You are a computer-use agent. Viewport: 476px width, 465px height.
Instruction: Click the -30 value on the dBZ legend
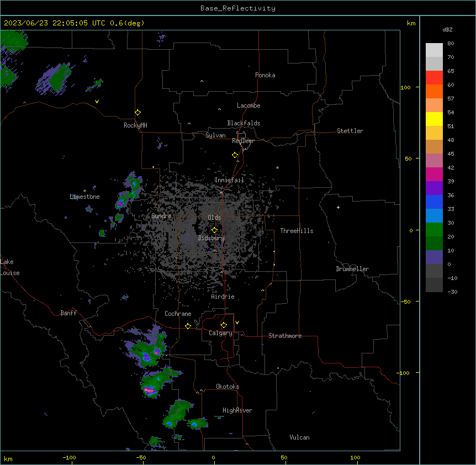coord(452,292)
